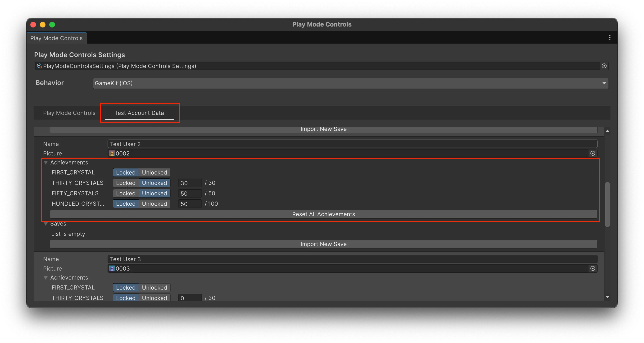Click object picker beside picture 0003
The height and width of the screenshot is (343, 644).
593,268
